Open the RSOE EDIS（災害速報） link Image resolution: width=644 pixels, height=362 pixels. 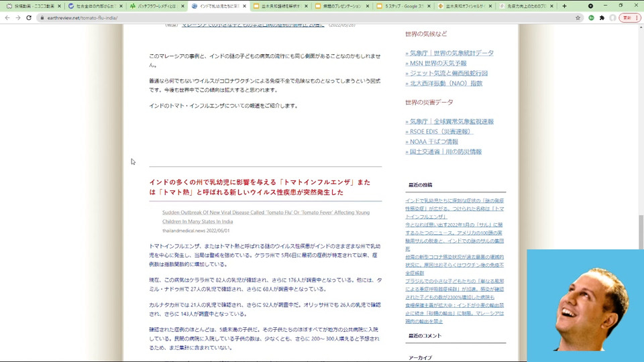439,132
